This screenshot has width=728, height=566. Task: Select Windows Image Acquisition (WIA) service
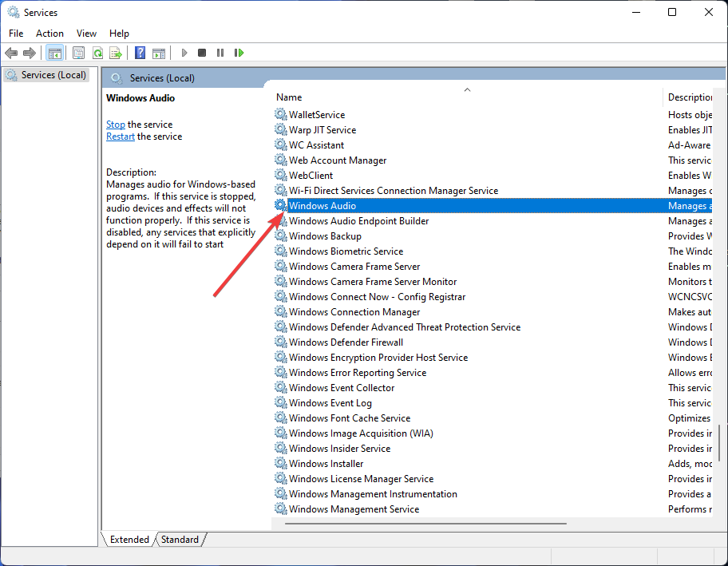click(361, 433)
